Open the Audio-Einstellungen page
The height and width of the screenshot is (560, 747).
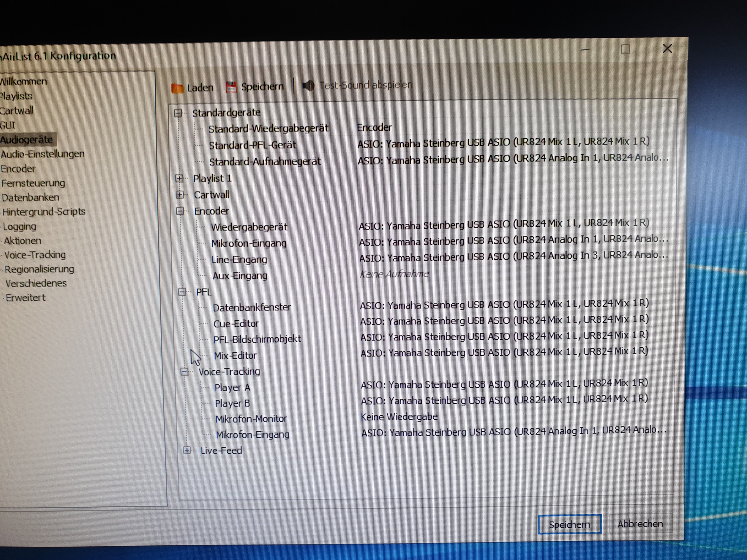[x=42, y=154]
